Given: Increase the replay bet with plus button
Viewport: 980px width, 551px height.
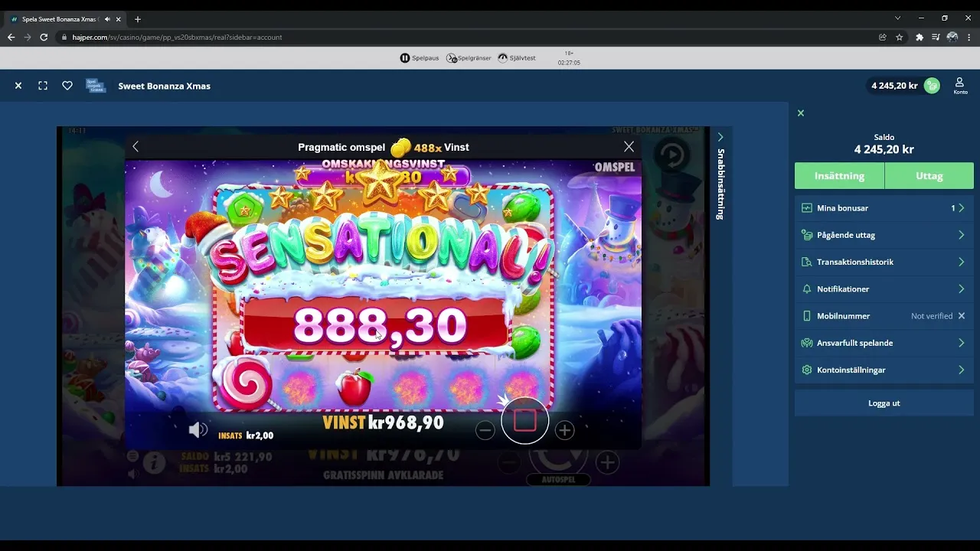Looking at the screenshot, I should pos(564,430).
